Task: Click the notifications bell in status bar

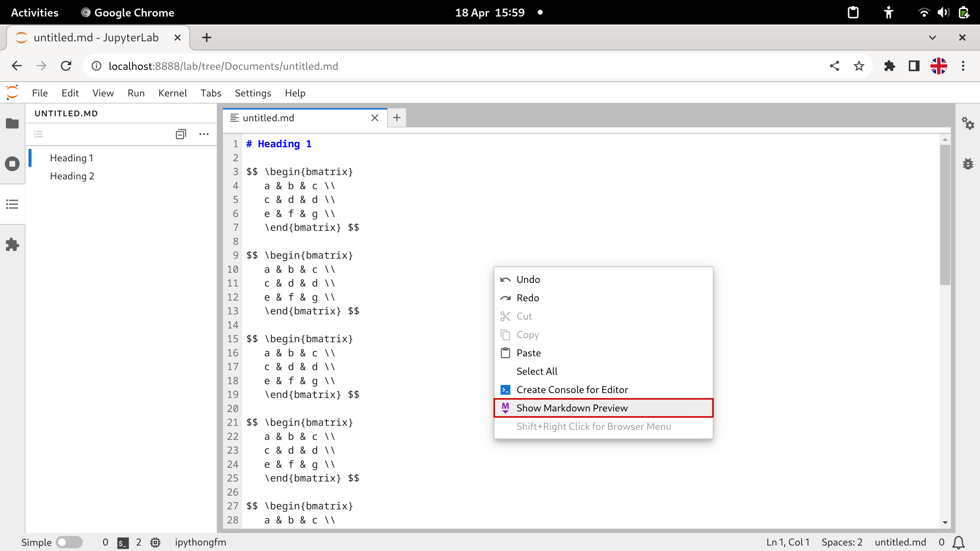Action: click(x=958, y=542)
